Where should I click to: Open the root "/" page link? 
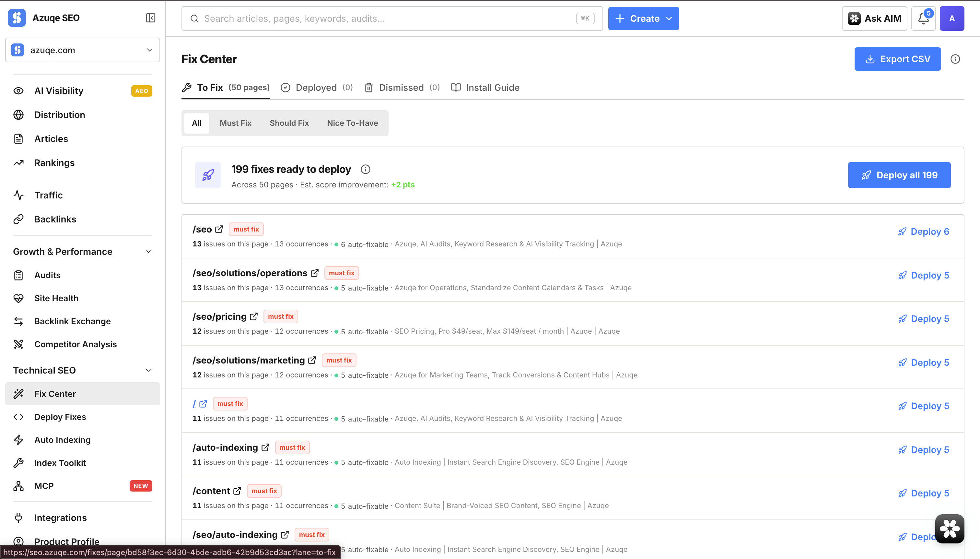(x=194, y=404)
